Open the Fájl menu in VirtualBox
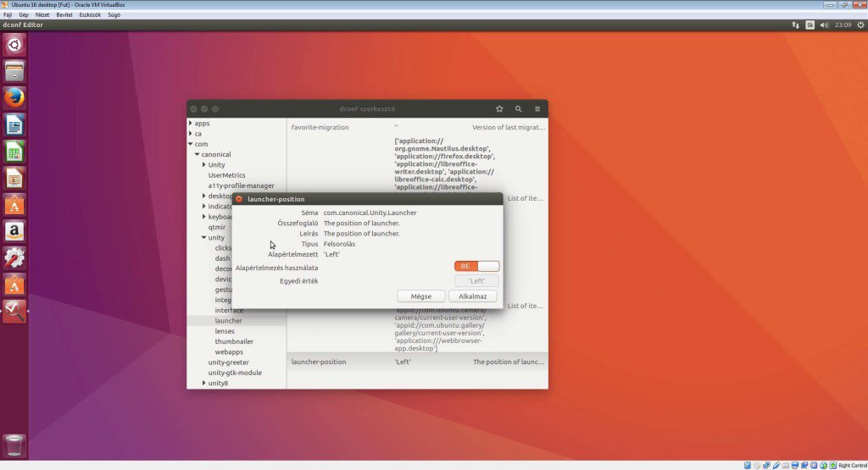 [x=8, y=15]
